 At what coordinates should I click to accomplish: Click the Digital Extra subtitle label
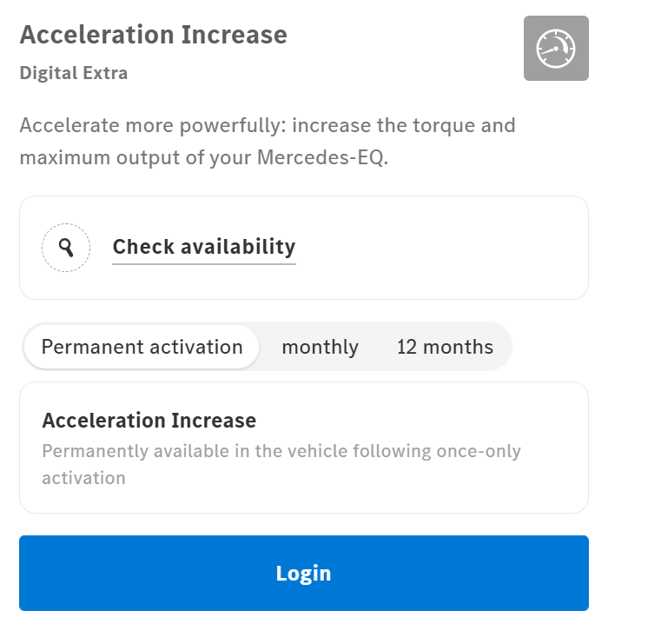[74, 73]
